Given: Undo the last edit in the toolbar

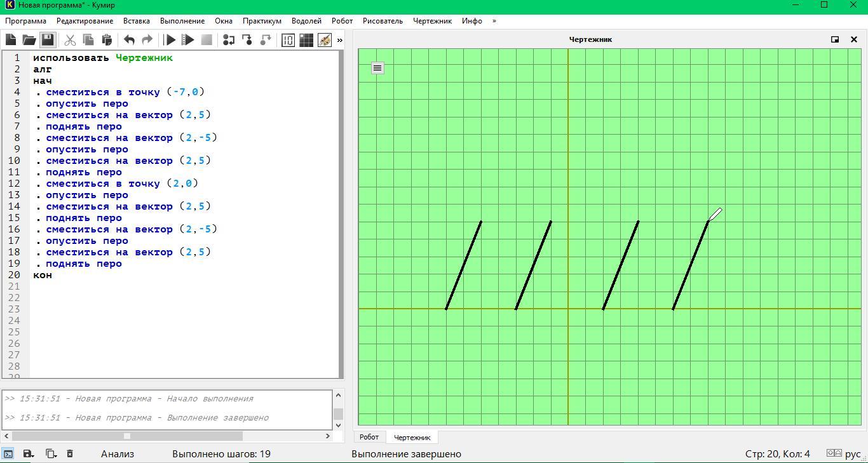Looking at the screenshot, I should click(129, 40).
